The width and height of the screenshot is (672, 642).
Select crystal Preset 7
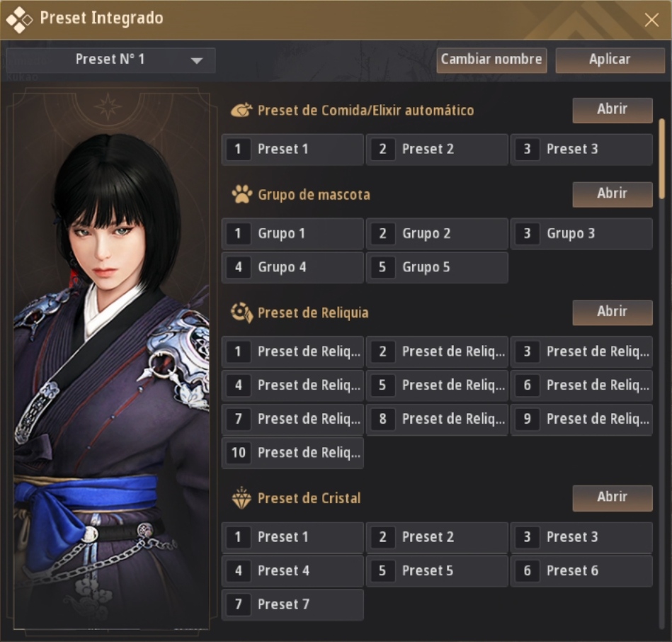[x=292, y=604]
